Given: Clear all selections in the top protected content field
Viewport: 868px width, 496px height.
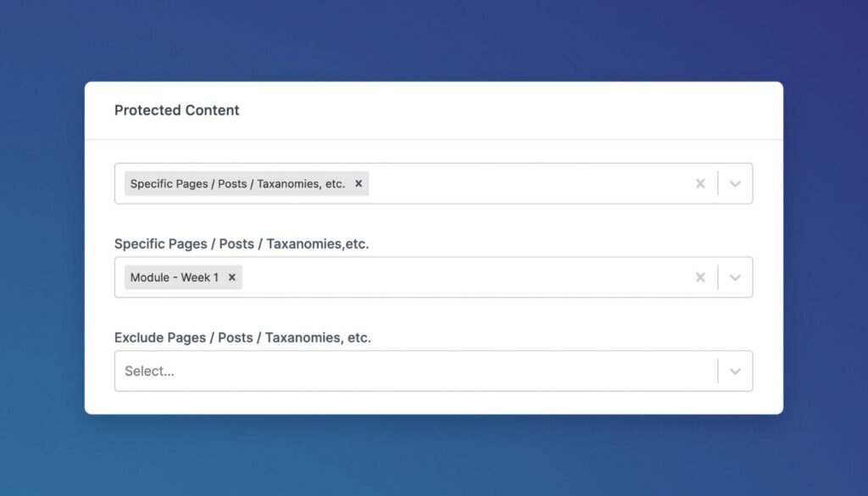Looking at the screenshot, I should coord(700,184).
